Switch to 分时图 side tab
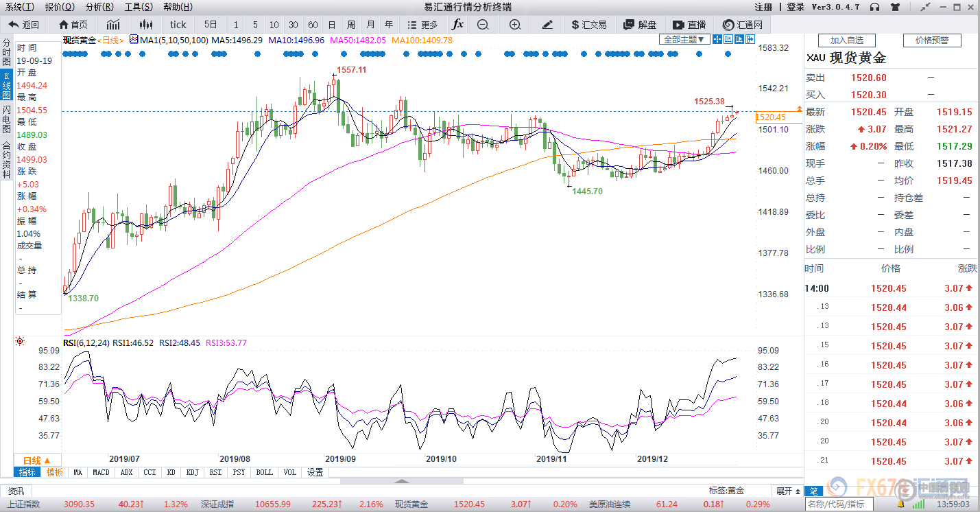 pyautogui.click(x=6, y=52)
